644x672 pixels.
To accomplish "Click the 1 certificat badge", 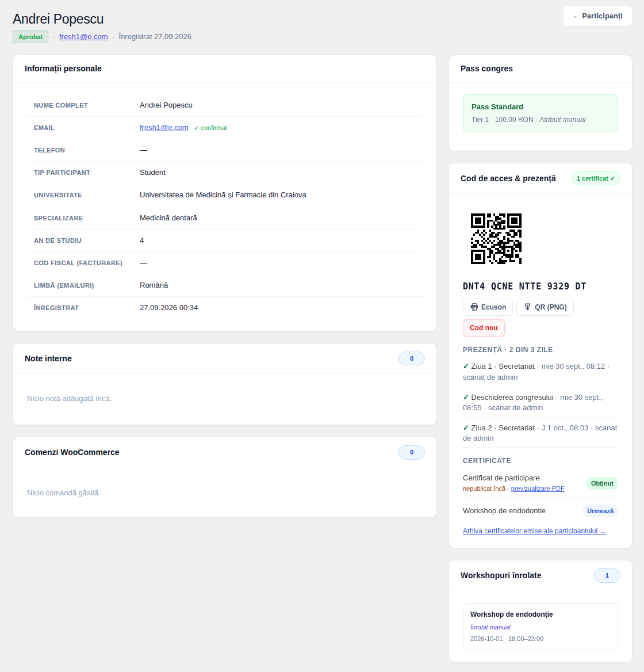I will (596, 179).
